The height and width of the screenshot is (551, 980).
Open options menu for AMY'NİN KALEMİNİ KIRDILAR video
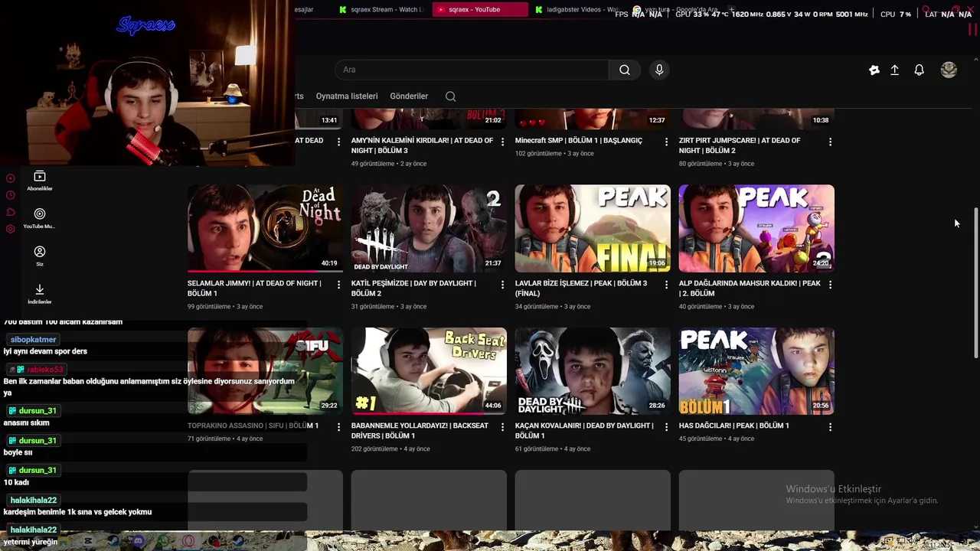point(502,142)
